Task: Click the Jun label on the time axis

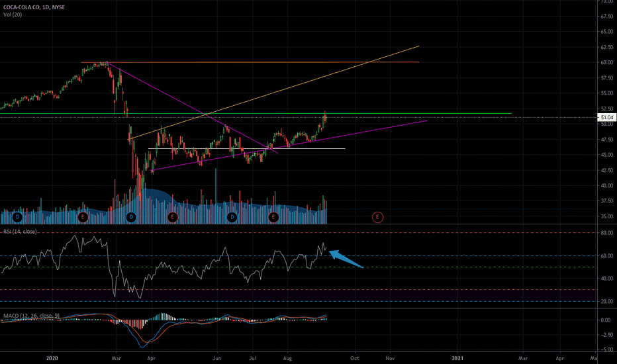Action: coord(217,358)
